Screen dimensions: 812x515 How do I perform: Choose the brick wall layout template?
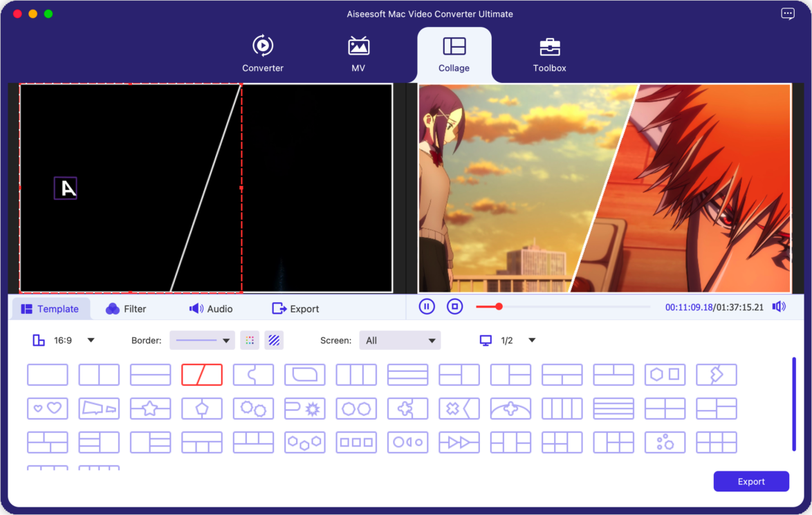pyautogui.click(x=47, y=442)
